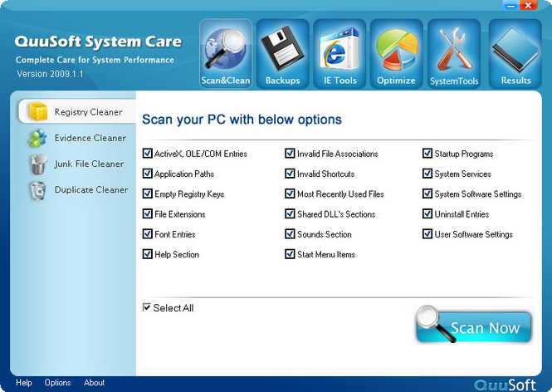
Task: Open SystemTools wrench and screwdriver icon
Action: tap(454, 53)
